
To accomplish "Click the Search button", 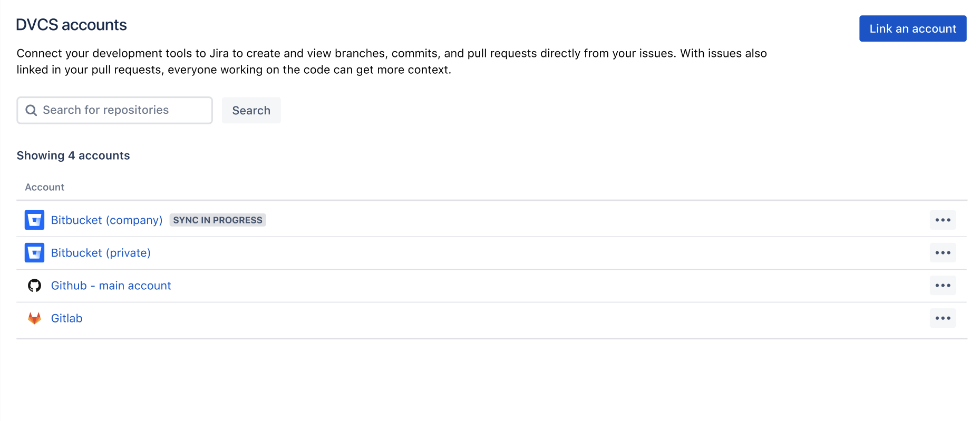I will (251, 110).
